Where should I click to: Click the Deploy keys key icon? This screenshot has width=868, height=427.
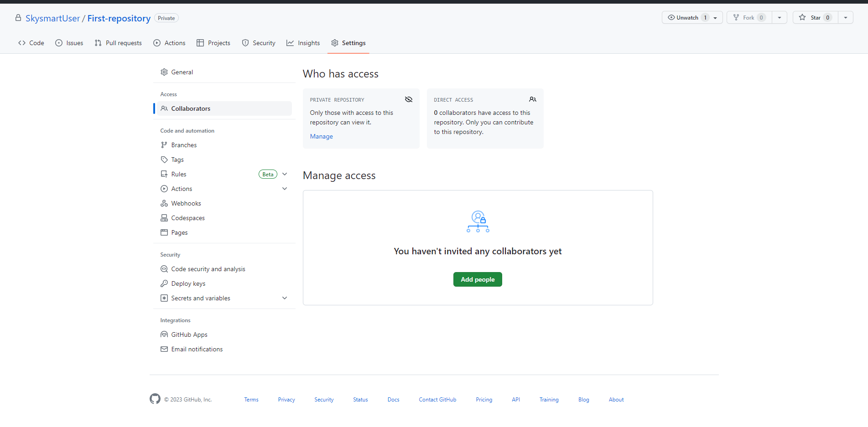click(164, 283)
